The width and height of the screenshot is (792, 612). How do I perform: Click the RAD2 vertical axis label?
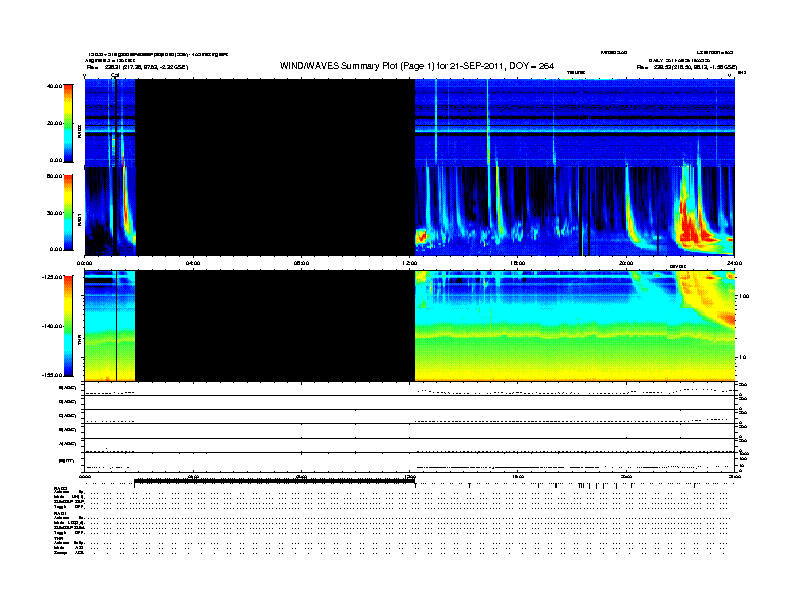pyautogui.click(x=79, y=132)
